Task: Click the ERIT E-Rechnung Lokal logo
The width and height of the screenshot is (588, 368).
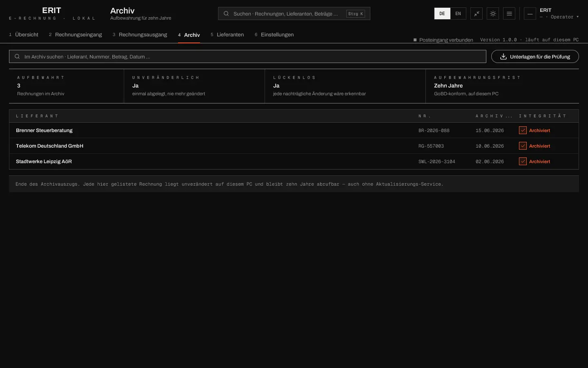Action: pyautogui.click(x=52, y=13)
